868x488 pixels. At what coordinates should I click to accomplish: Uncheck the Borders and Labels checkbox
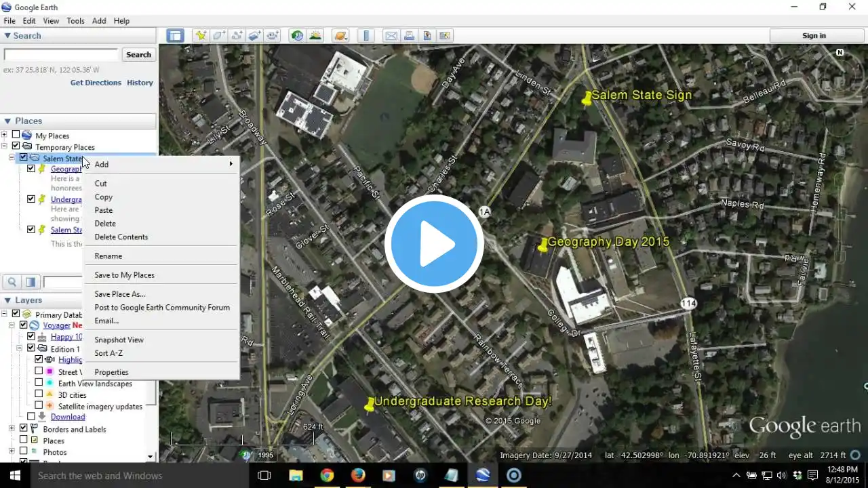point(24,428)
